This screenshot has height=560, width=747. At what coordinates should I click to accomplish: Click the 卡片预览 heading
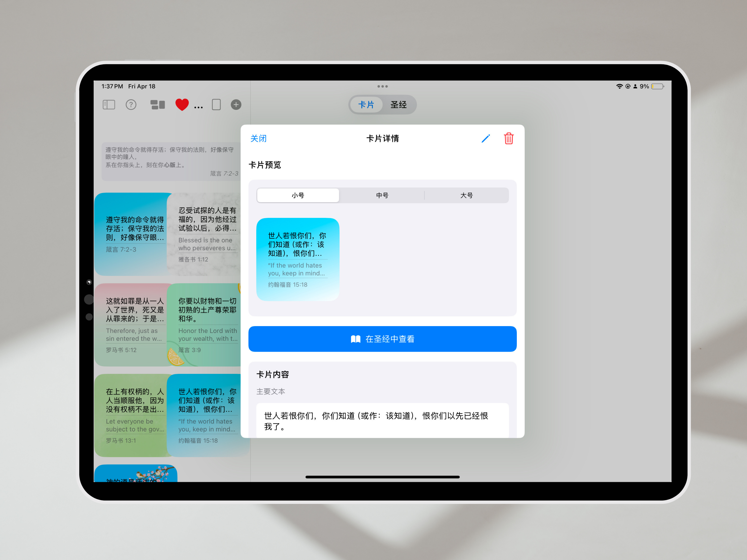[265, 165]
